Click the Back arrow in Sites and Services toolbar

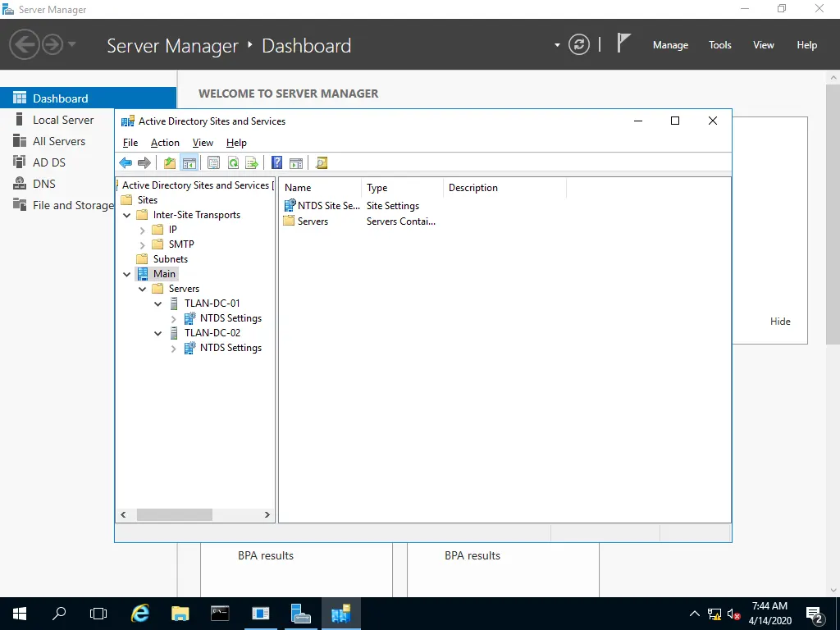point(126,163)
